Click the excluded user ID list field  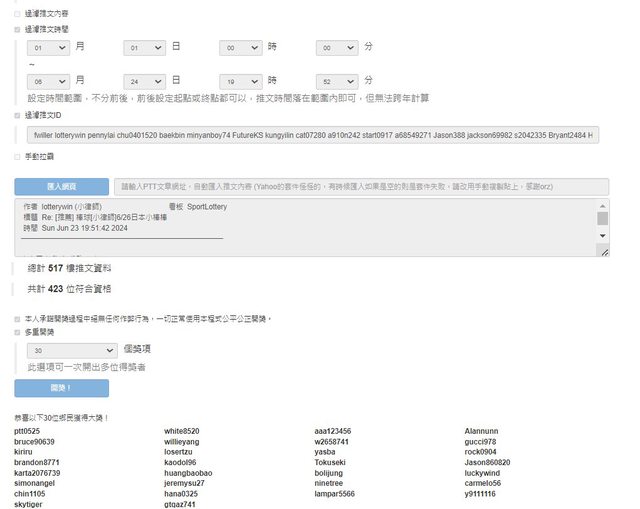pyautogui.click(x=312, y=135)
